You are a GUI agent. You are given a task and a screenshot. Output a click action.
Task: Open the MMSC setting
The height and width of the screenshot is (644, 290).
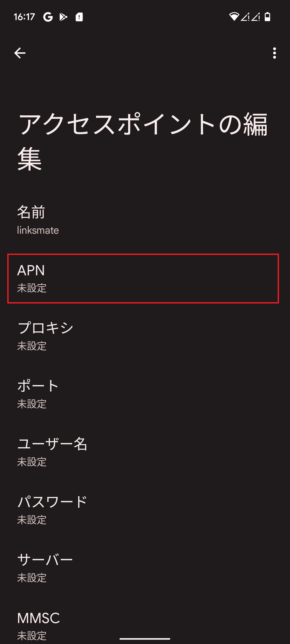pyautogui.click(x=145, y=623)
